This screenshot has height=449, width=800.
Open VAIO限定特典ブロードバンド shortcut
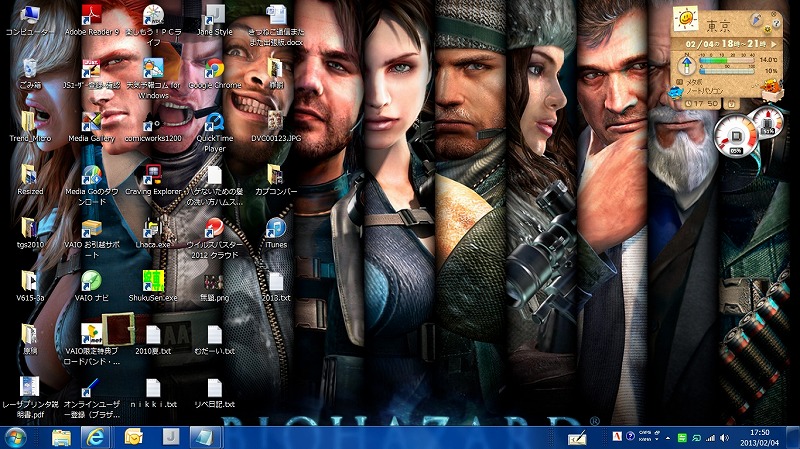pos(92,344)
